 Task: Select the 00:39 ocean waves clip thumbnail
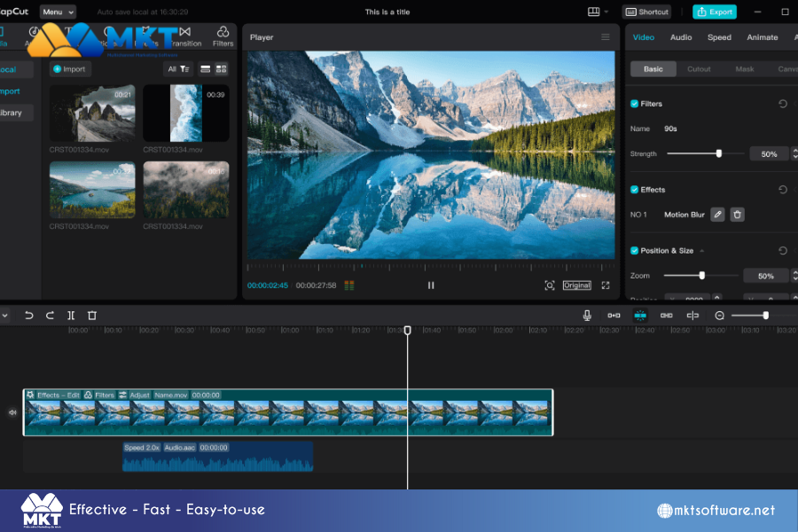186,113
